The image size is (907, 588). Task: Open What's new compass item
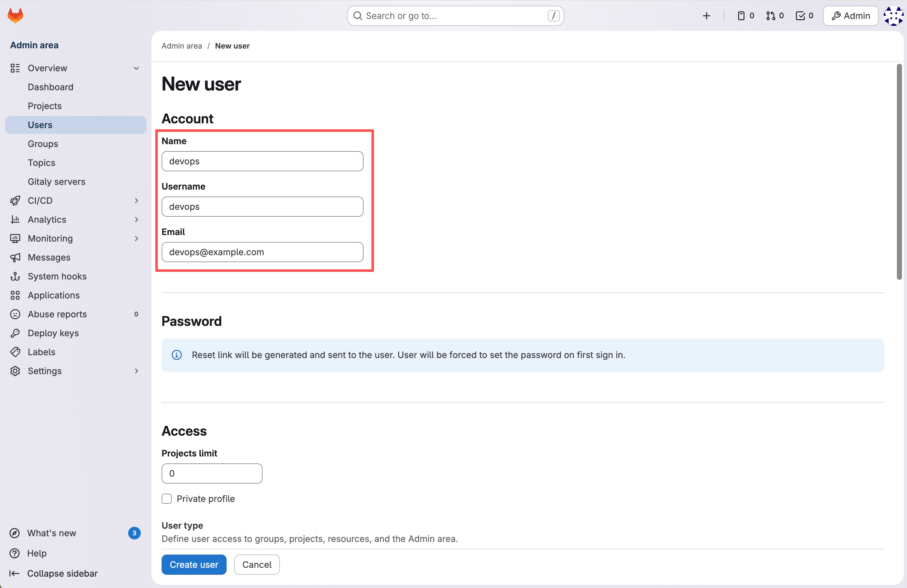pos(51,533)
